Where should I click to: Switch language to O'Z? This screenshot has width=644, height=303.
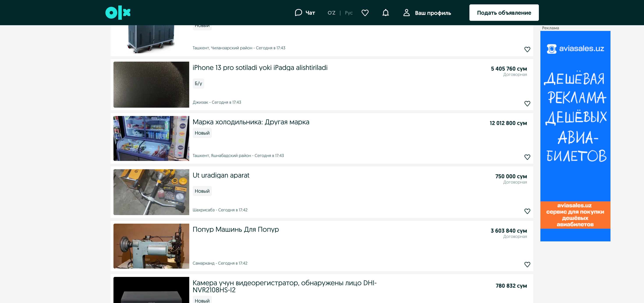(x=331, y=13)
